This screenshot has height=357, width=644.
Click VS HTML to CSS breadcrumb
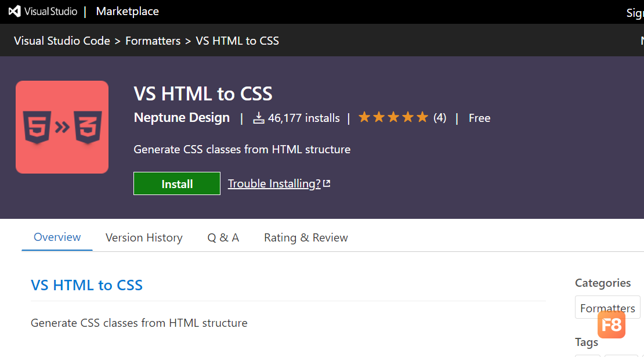tap(237, 41)
